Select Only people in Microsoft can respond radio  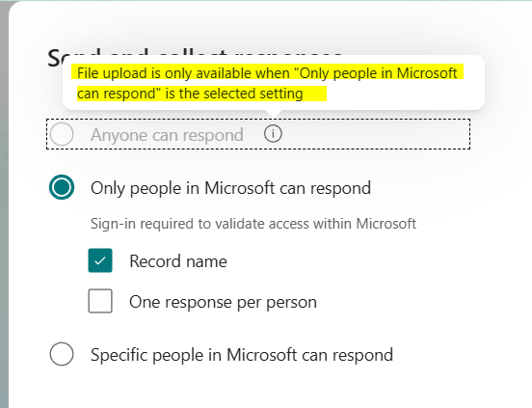point(62,187)
